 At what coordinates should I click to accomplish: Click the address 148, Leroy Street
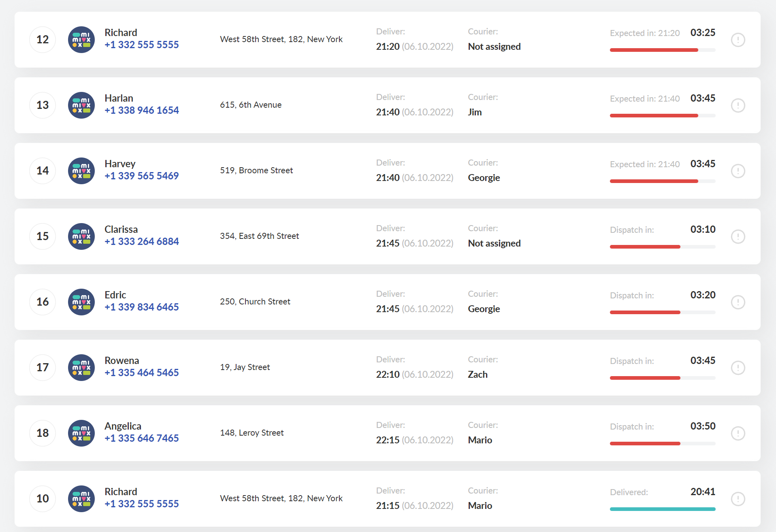252,433
